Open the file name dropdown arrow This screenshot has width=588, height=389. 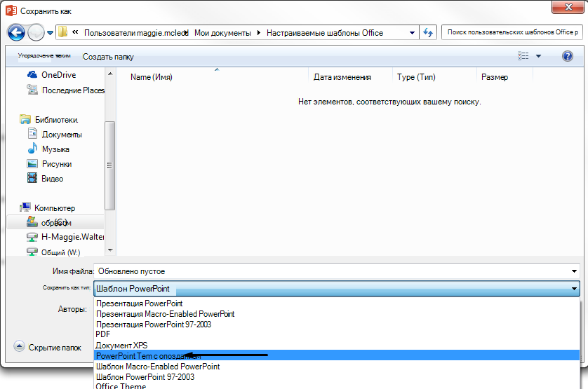(x=574, y=271)
